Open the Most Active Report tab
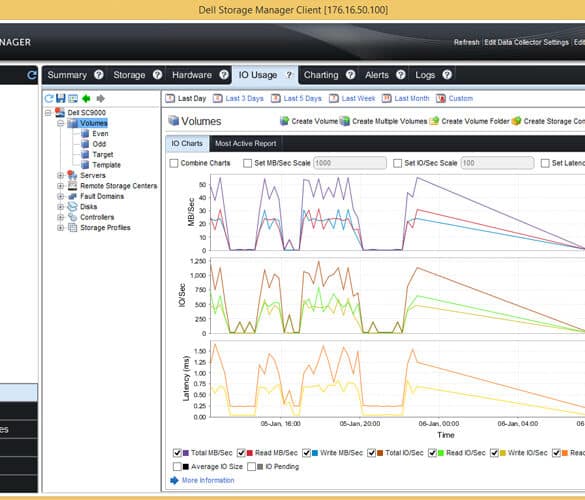This screenshot has width=585, height=500. (x=245, y=144)
